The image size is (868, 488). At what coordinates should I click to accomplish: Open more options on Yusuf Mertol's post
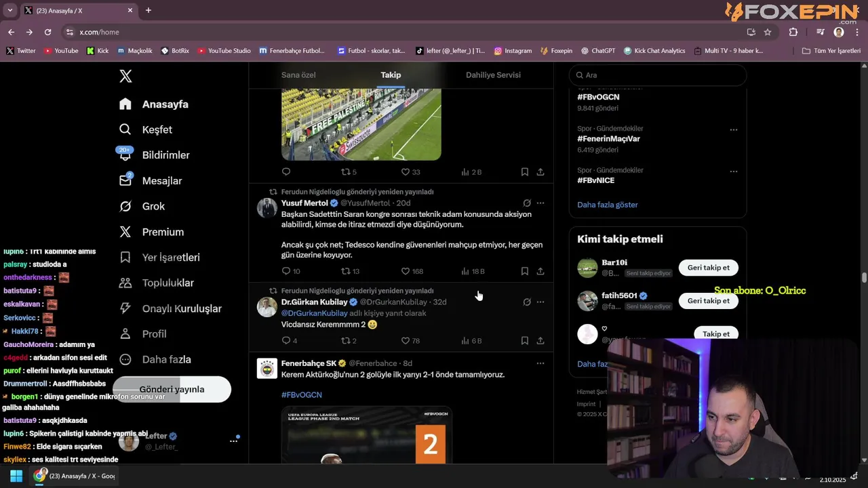[540, 203]
